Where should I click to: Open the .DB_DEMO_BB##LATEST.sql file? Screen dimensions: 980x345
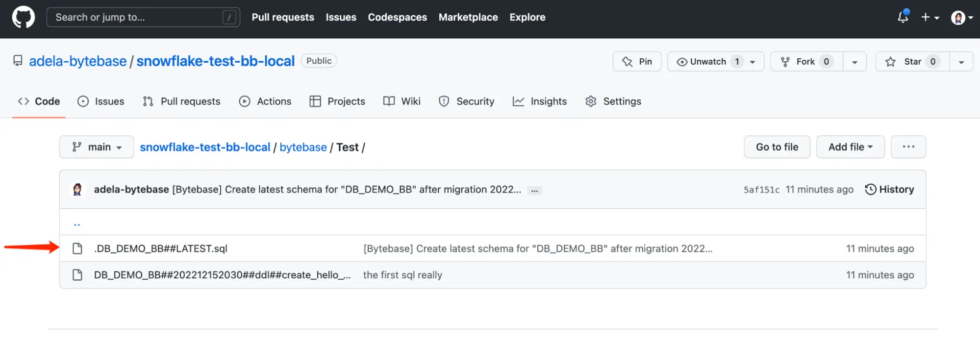[x=161, y=248]
